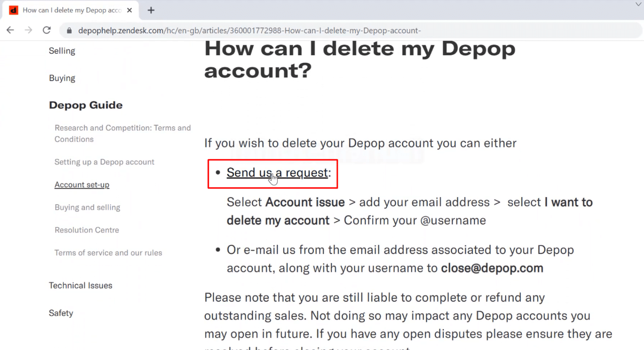Open the Selling category in sidebar
The height and width of the screenshot is (350, 644).
(62, 51)
